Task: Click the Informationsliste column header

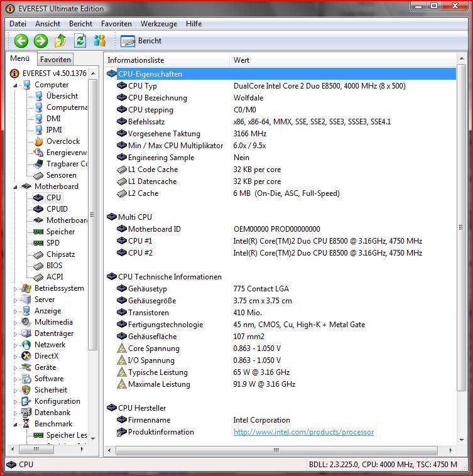Action: point(167,60)
